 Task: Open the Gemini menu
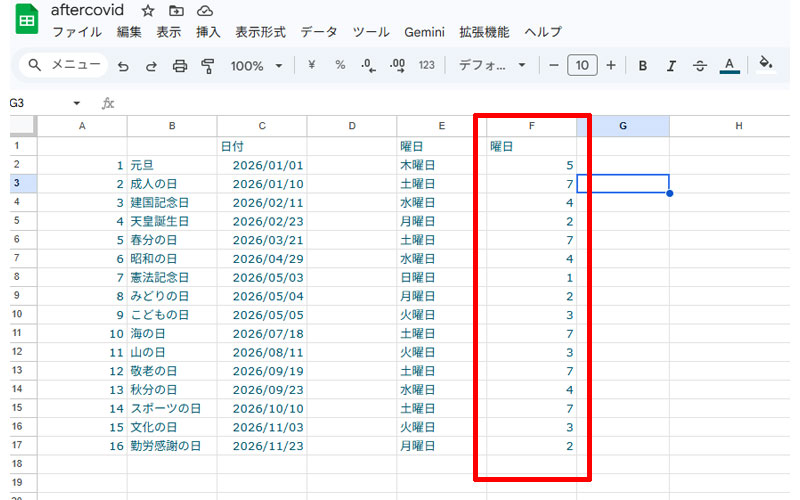pos(424,32)
